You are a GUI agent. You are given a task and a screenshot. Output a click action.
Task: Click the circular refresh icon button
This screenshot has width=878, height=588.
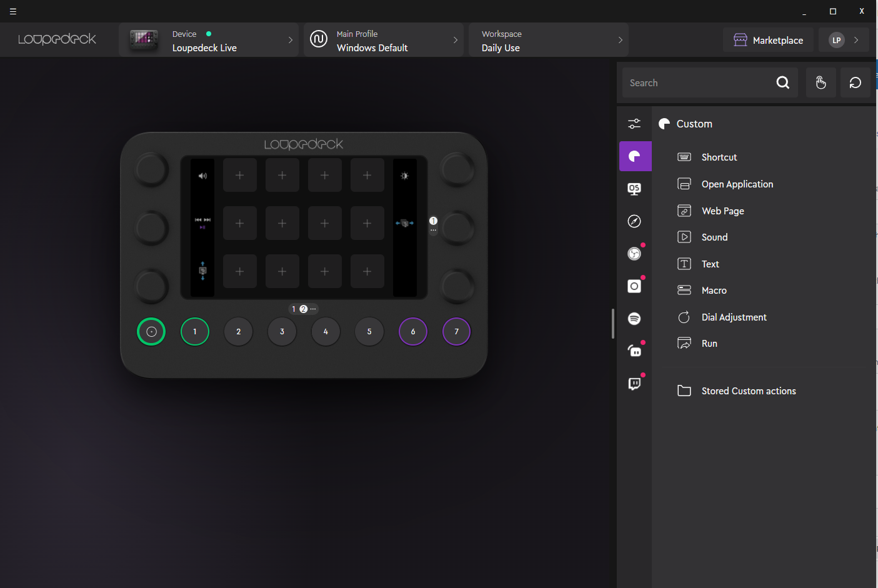pos(856,82)
